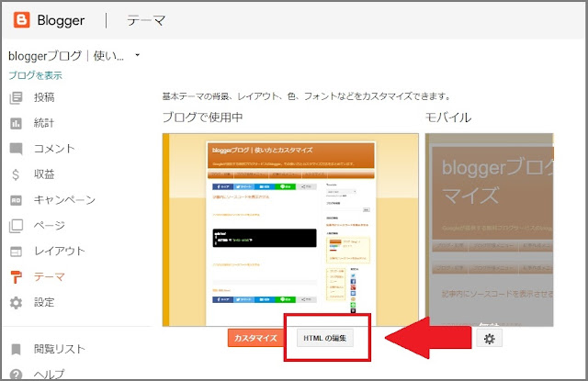Open the 投稿 menu item
Screen dimensions: 588x381
click(44, 97)
